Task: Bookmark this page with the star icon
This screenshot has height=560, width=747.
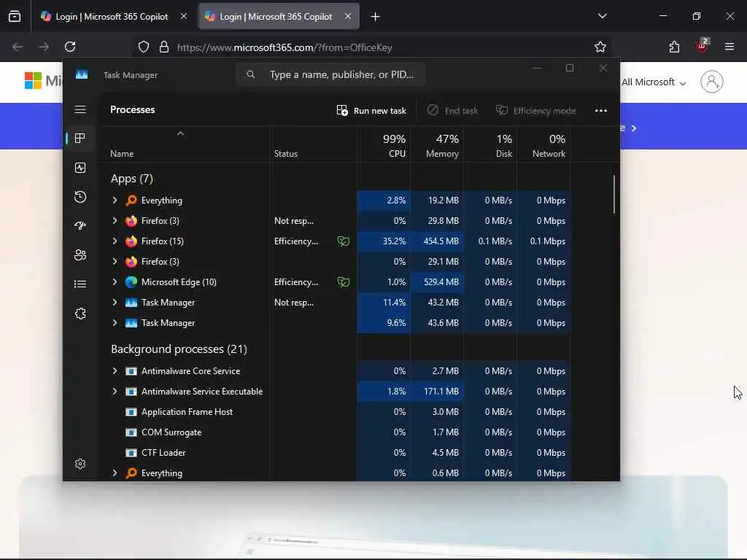Action: (x=600, y=47)
